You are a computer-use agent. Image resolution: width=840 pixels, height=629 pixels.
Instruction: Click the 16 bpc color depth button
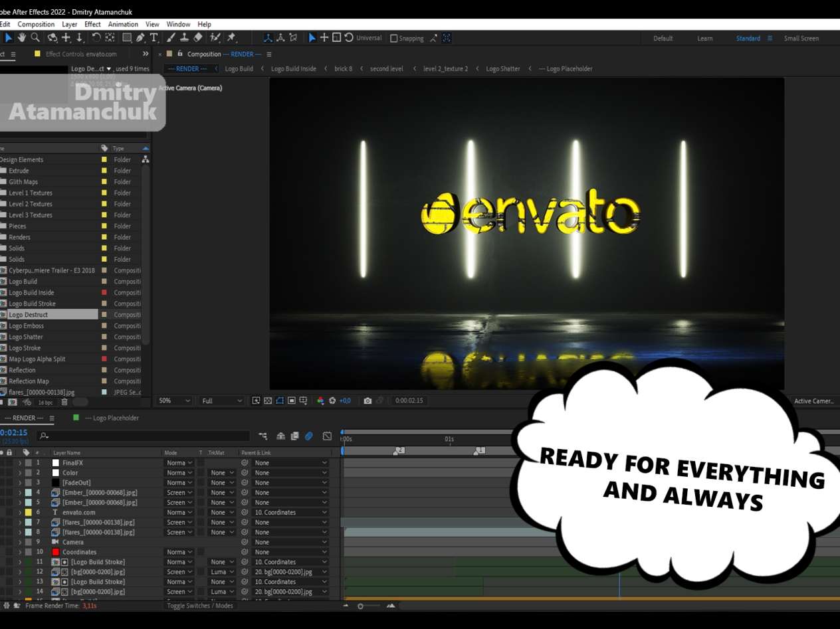pyautogui.click(x=45, y=403)
